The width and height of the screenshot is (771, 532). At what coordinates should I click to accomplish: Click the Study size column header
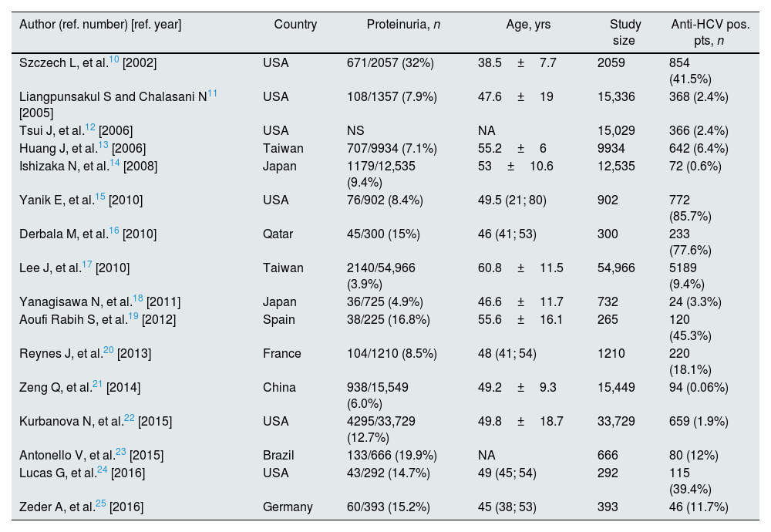point(624,32)
